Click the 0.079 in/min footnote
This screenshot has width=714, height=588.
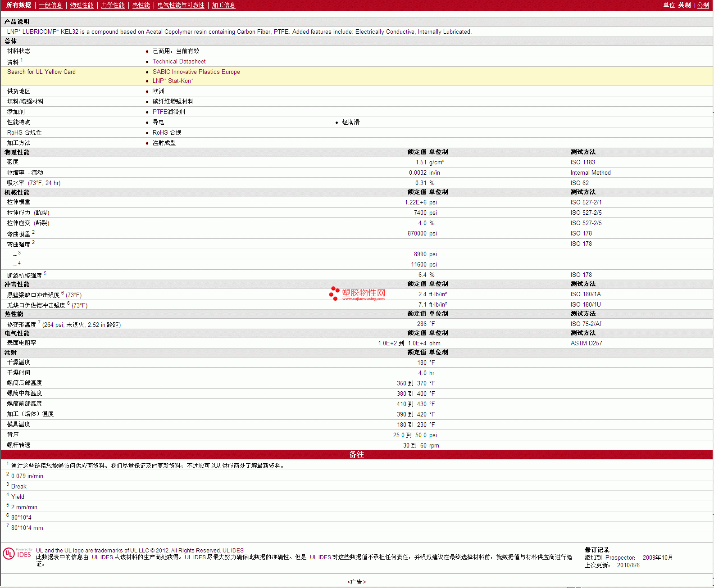click(x=27, y=476)
